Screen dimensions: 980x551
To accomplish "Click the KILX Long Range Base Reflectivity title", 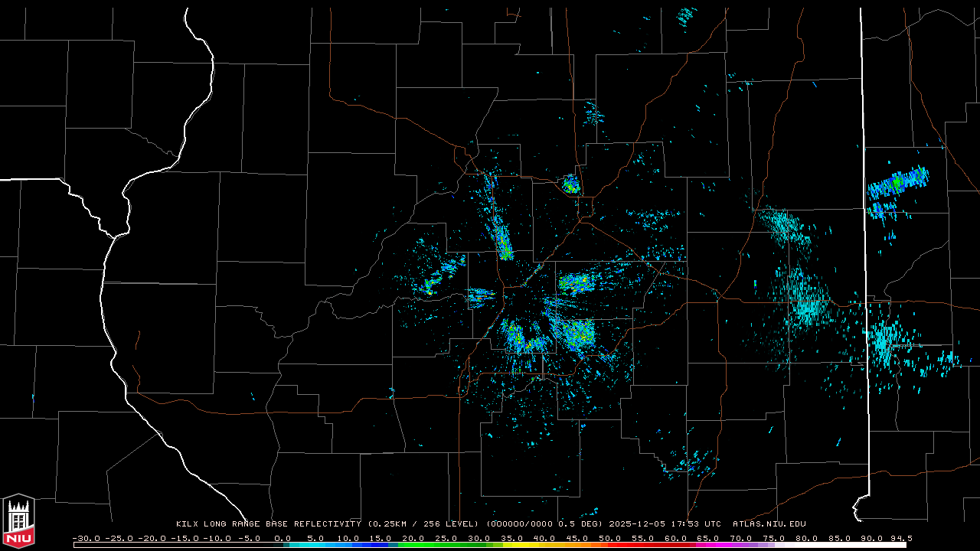I will point(268,524).
